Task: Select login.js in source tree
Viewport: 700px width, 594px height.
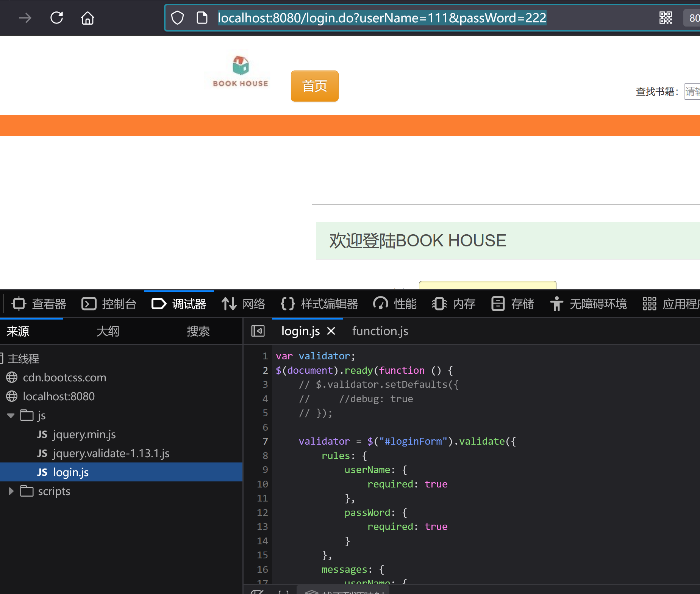Action: click(x=121, y=472)
